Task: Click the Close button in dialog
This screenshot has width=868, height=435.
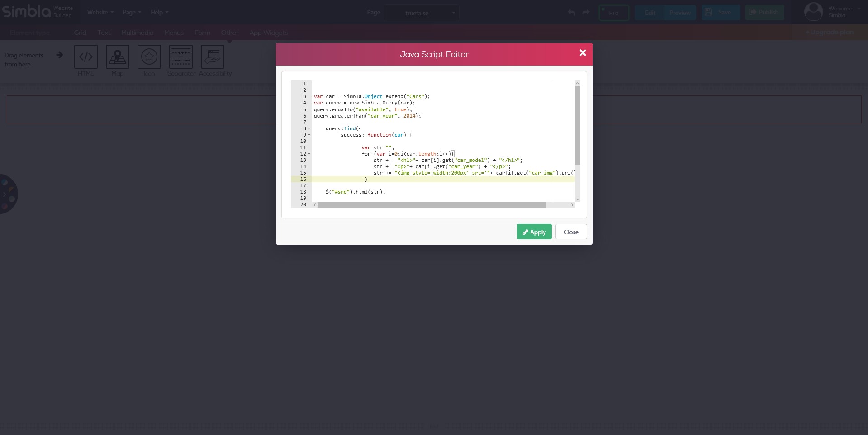Action: click(571, 232)
